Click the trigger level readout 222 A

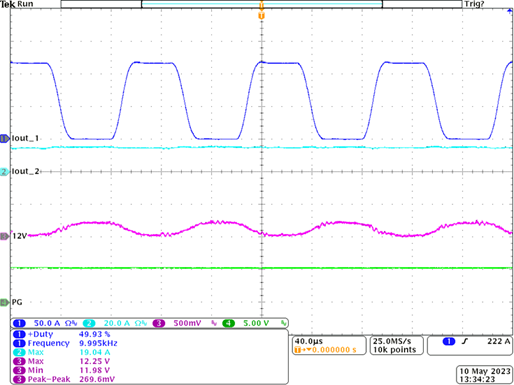pyautogui.click(x=499, y=341)
